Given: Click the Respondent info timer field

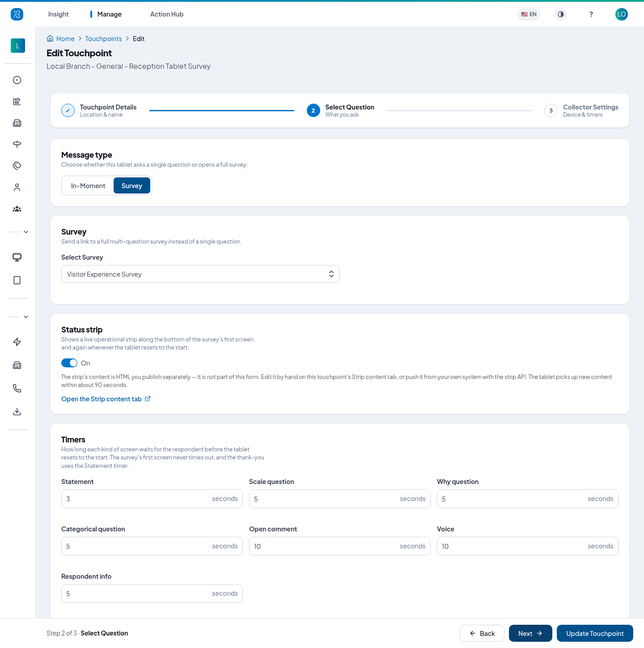Looking at the screenshot, I should pyautogui.click(x=152, y=593).
